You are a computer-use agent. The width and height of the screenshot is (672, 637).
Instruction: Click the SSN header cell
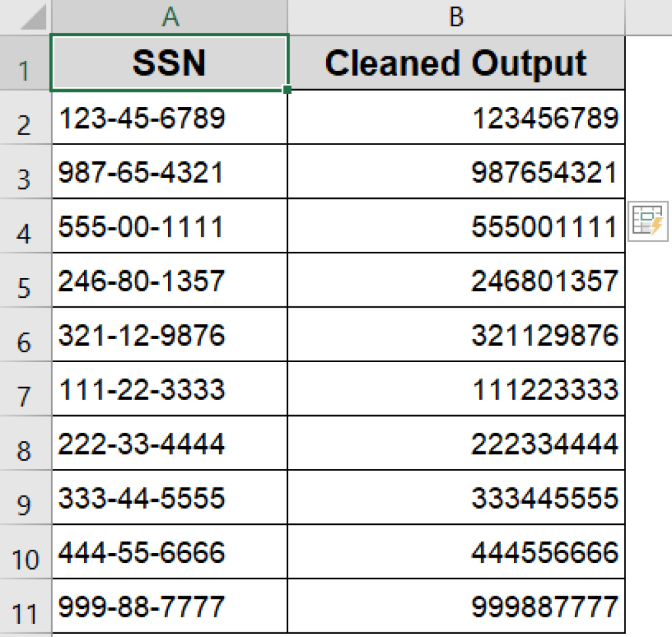point(169,64)
